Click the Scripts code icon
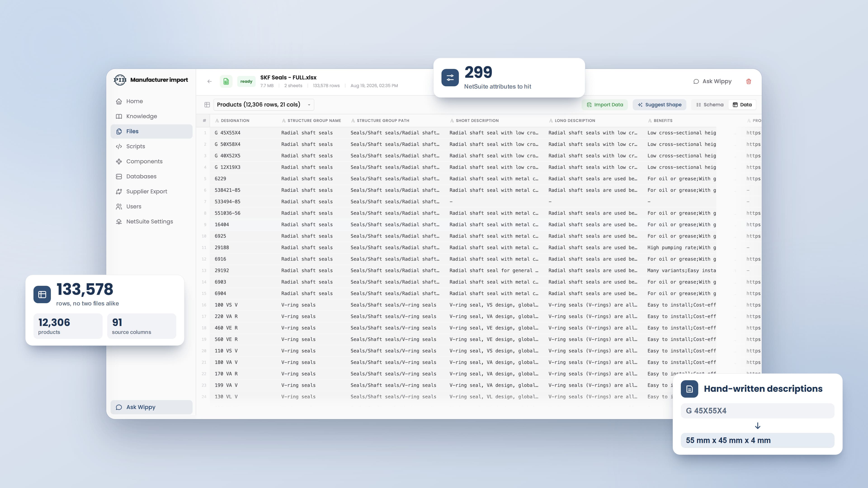Viewport: 868px width, 488px height. tap(119, 146)
